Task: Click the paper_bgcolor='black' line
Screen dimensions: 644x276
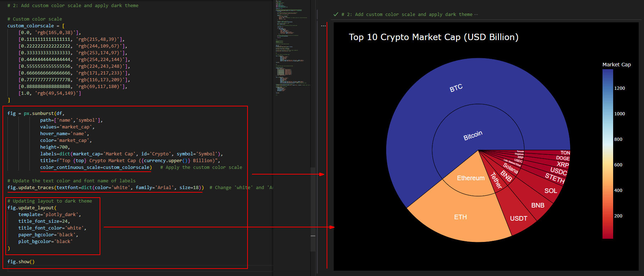Action: click(48, 235)
